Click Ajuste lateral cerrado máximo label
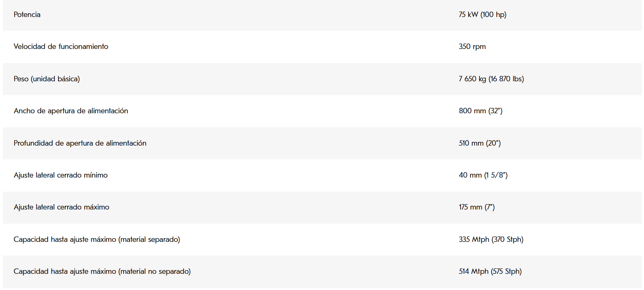Viewport: 644px width, 290px height. coord(61,207)
